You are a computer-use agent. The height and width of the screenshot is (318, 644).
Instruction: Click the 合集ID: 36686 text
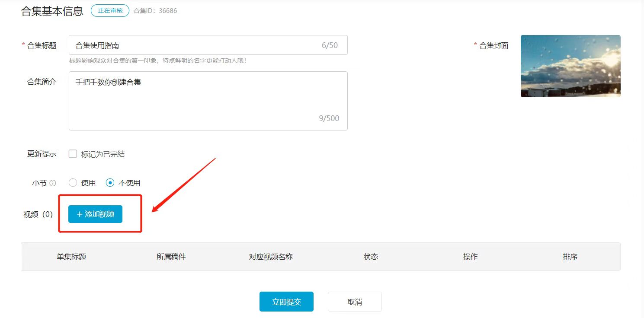coord(155,11)
